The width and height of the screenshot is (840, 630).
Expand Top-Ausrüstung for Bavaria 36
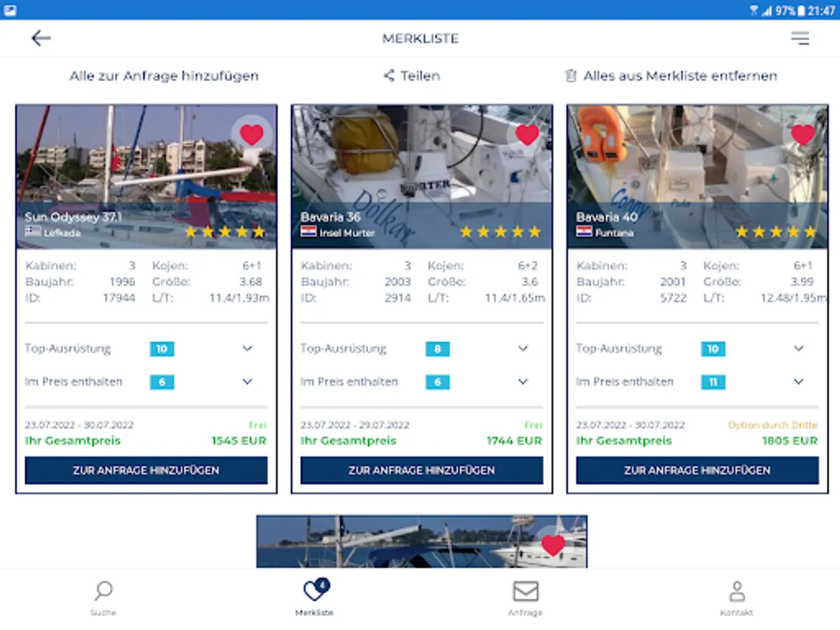pos(523,349)
